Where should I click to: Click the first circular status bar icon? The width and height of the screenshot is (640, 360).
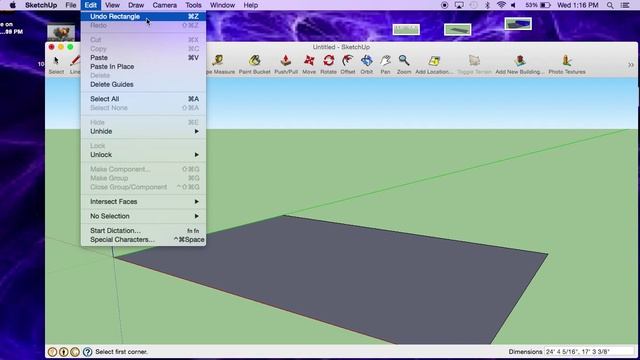click(x=52, y=351)
